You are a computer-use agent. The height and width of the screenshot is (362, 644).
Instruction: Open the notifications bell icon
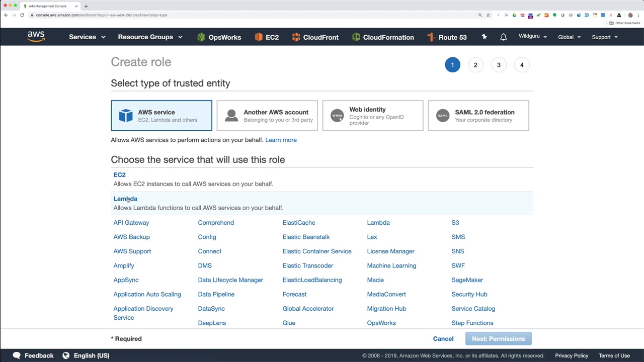click(503, 37)
